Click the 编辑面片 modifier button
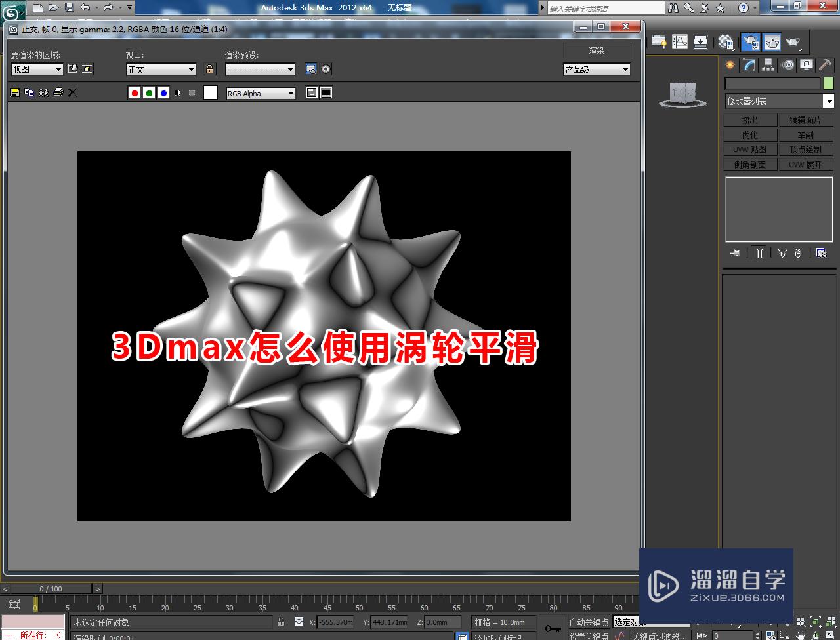 806,120
